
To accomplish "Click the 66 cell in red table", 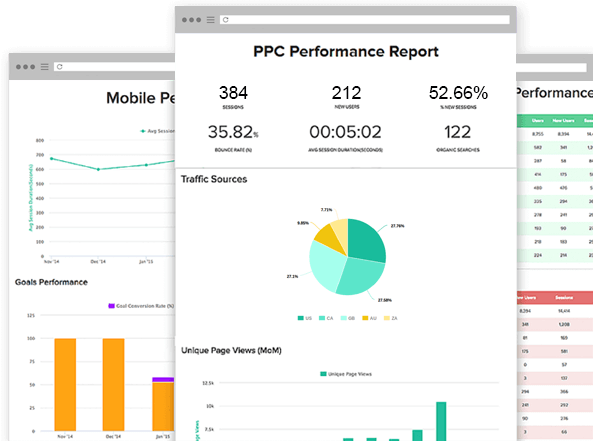I will pyautogui.click(x=564, y=432).
